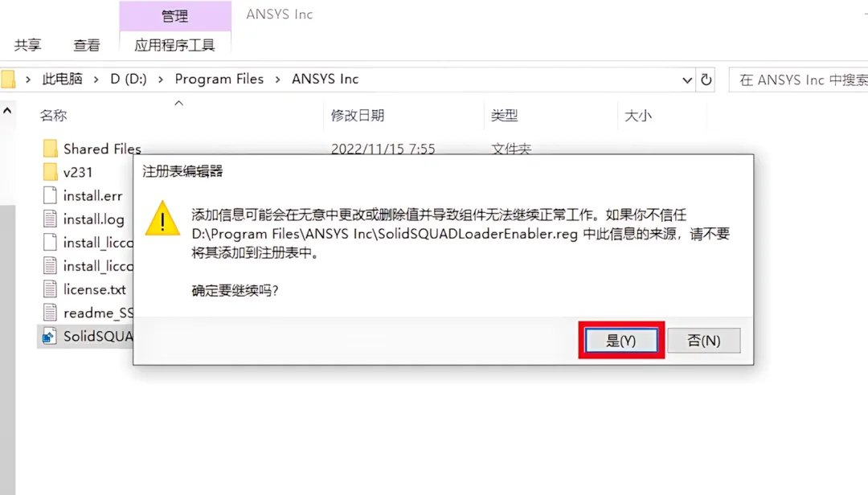Select the v231 folder name
Screen dimensions: 868x495
pyautogui.click(x=77, y=172)
